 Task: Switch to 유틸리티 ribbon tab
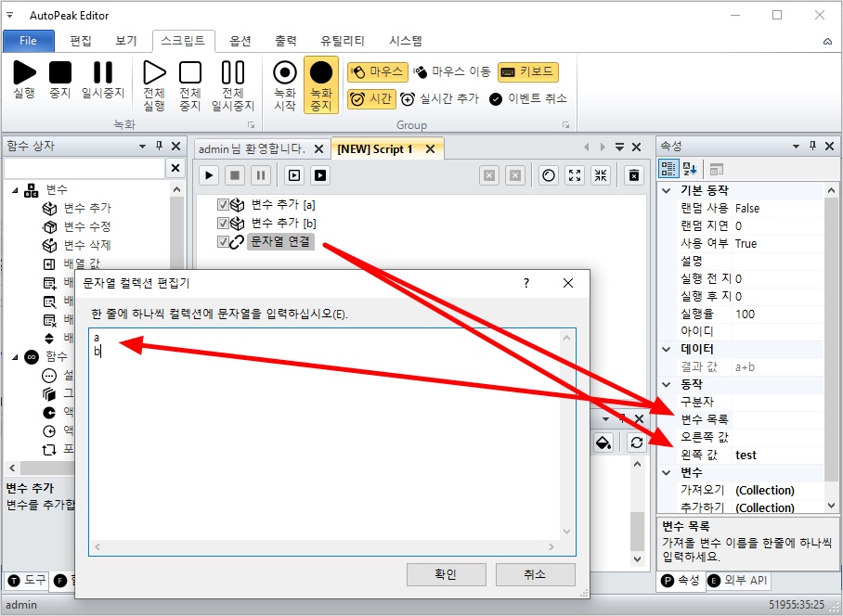343,41
